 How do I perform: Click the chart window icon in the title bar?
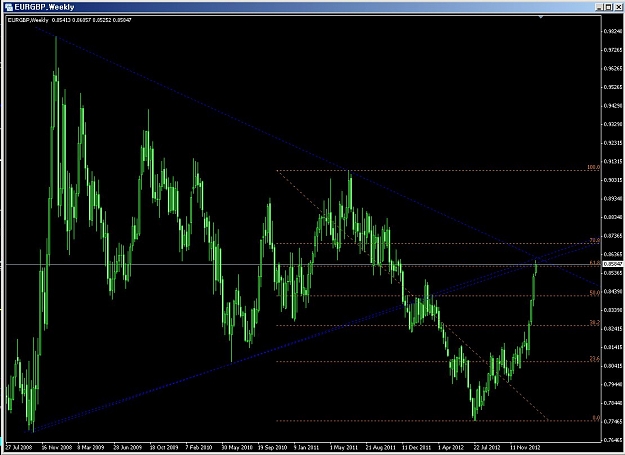(x=9, y=7)
